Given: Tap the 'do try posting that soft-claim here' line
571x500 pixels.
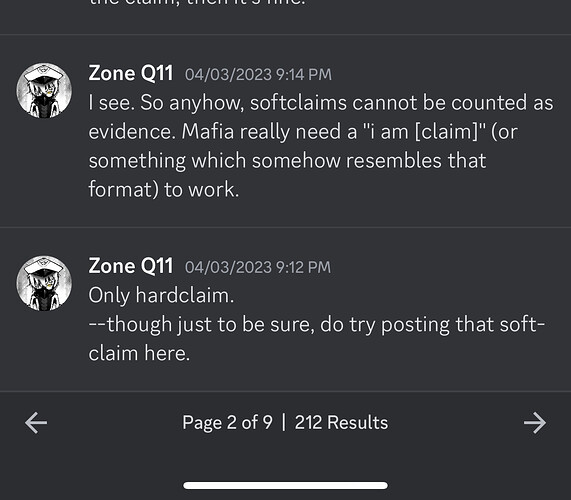Looking at the screenshot, I should [432, 324].
